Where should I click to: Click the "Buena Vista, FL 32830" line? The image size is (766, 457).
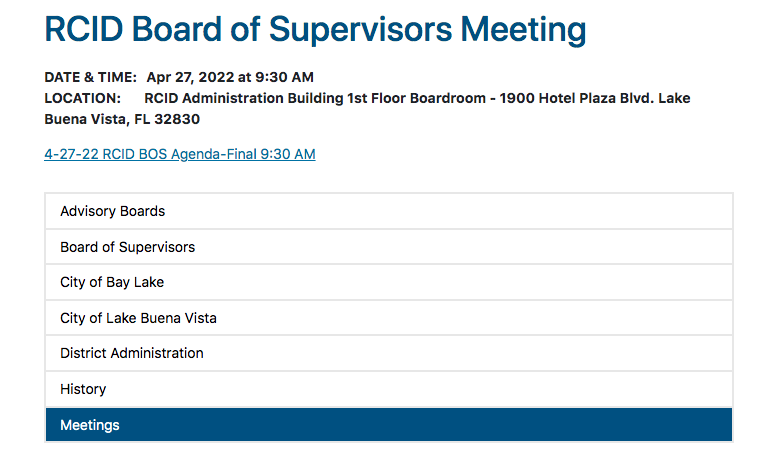[122, 119]
